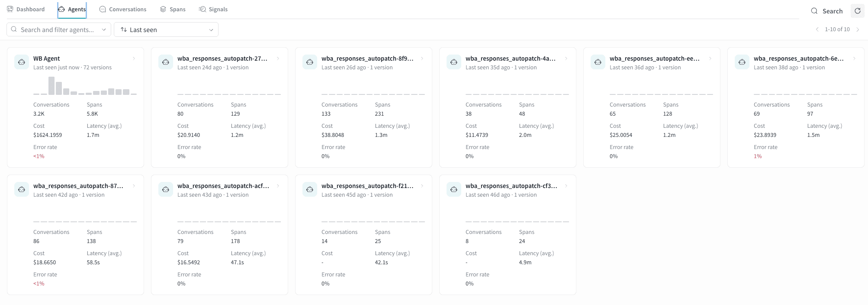
Task: Click the Conversations chat bubble icon
Action: coord(103,9)
